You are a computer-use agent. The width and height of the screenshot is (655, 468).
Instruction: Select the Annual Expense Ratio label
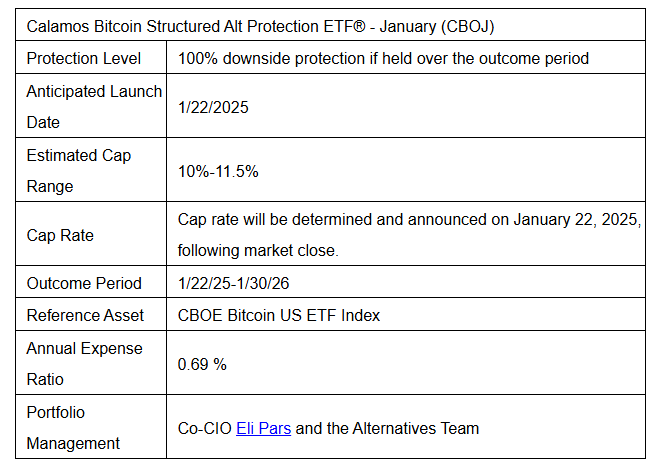point(84,364)
